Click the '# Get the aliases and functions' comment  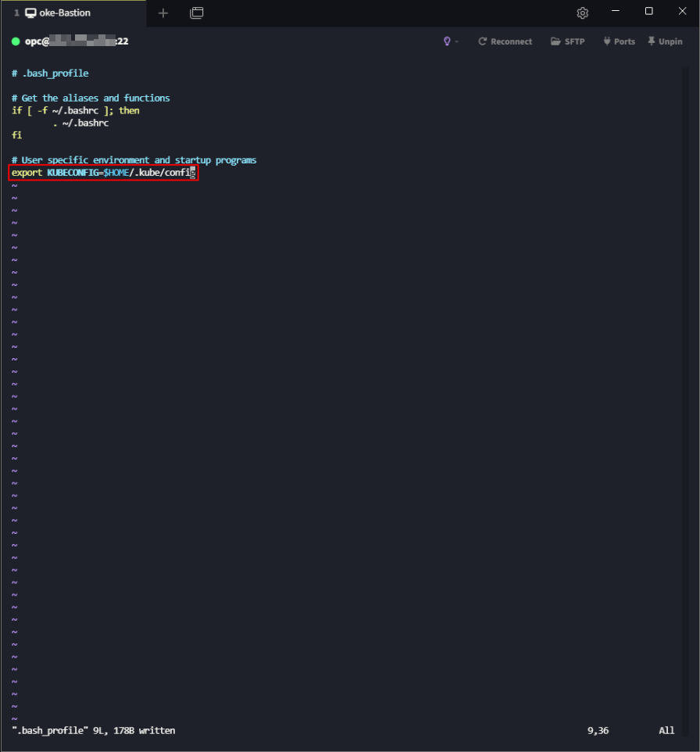coord(91,98)
